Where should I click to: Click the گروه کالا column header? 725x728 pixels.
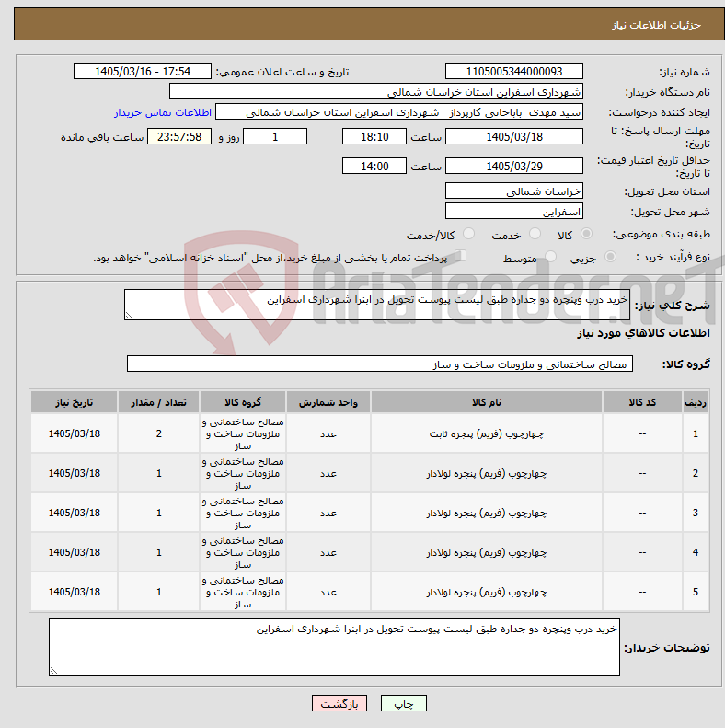click(243, 402)
